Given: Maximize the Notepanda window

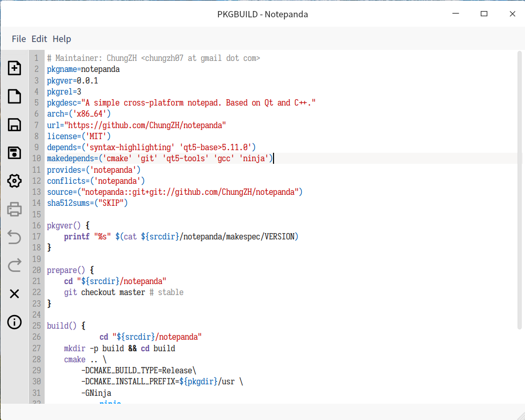Looking at the screenshot, I should (484, 14).
